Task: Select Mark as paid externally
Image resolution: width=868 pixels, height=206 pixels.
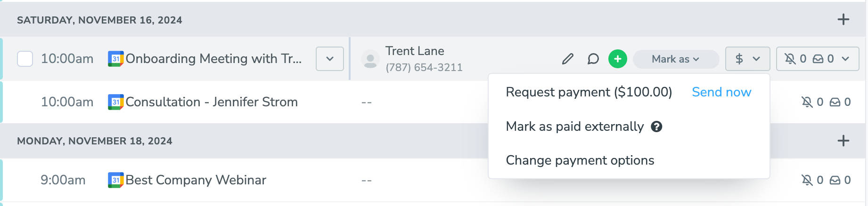Action: tap(574, 127)
